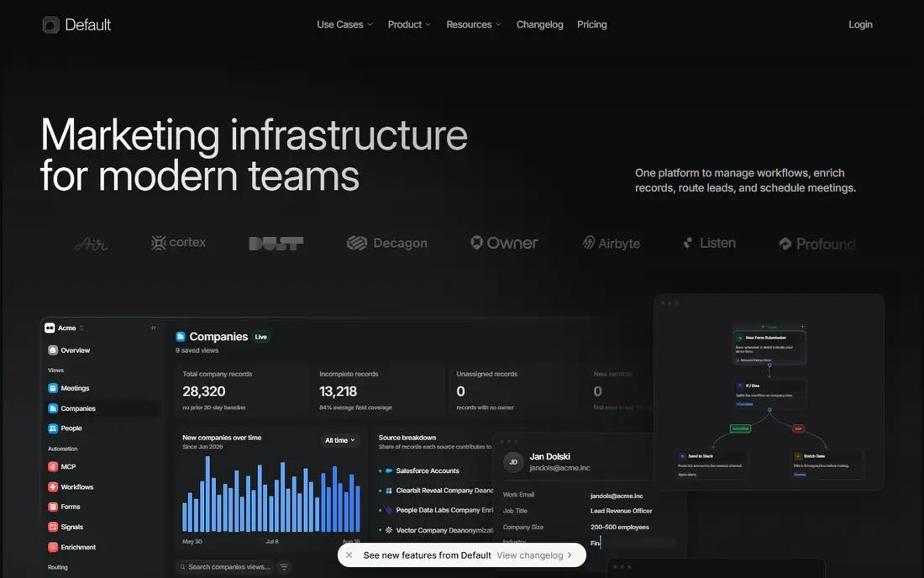Collapse the sidebar with the double chevron
This screenshot has height=578, width=924.
[x=153, y=328]
